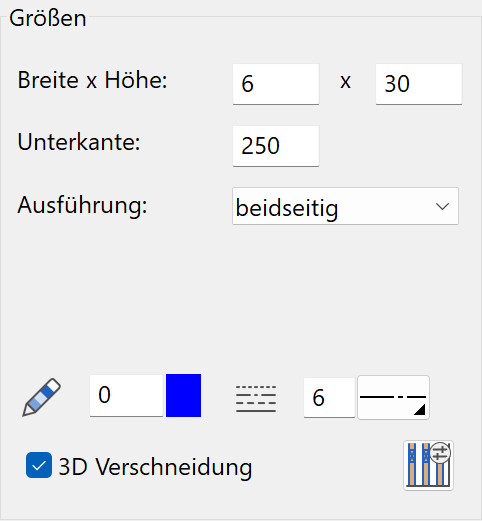
Task: Click the Unterkante label
Action: 79,142
